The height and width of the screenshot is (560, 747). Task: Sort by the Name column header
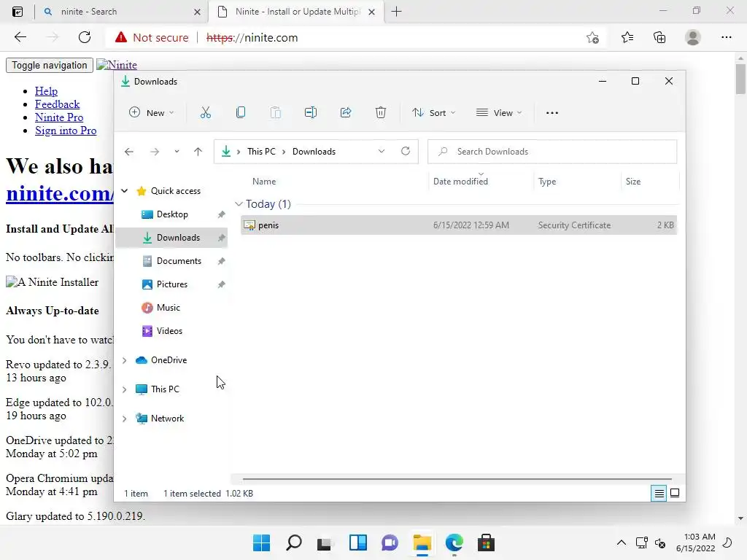pyautogui.click(x=264, y=182)
